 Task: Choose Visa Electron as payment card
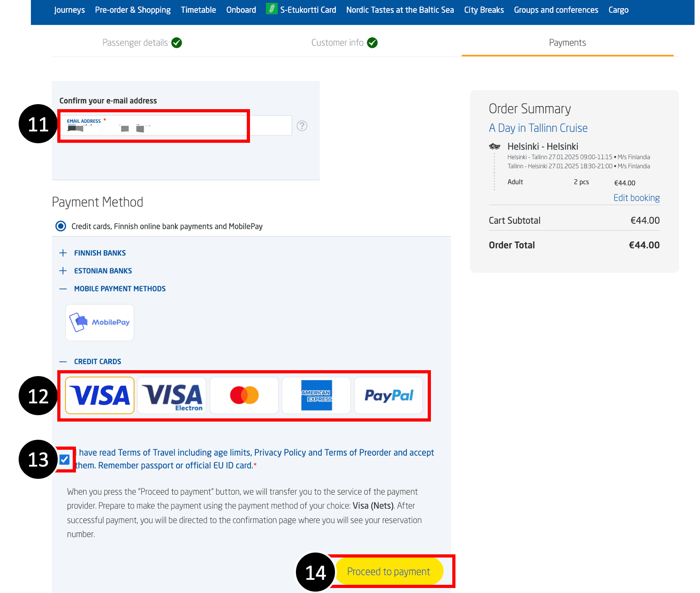pos(172,395)
